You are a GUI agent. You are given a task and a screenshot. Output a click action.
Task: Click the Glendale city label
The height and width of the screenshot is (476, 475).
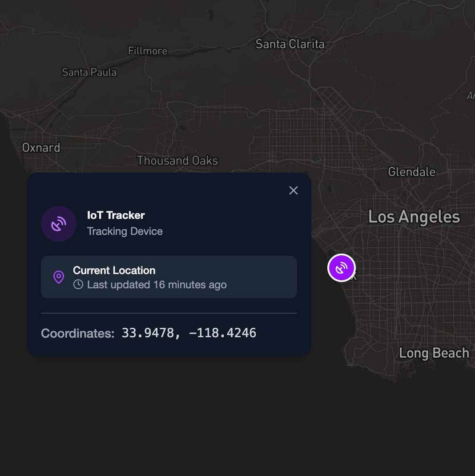(411, 172)
